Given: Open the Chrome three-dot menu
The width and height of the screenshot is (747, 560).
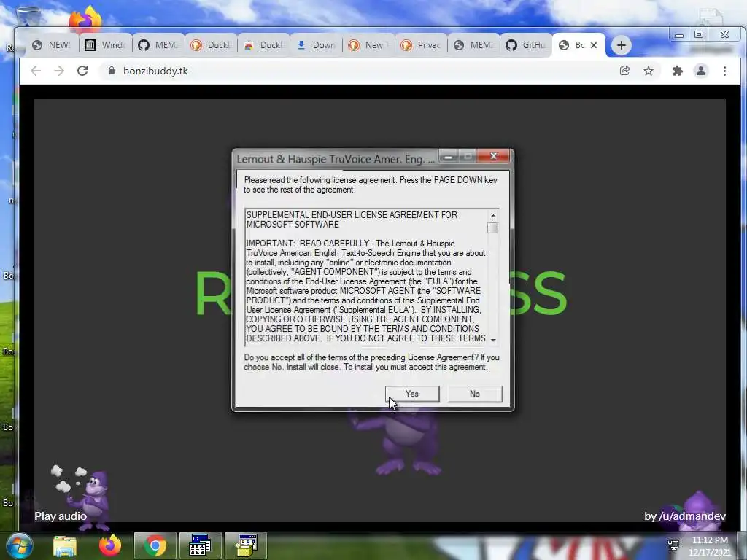Looking at the screenshot, I should click(x=724, y=71).
